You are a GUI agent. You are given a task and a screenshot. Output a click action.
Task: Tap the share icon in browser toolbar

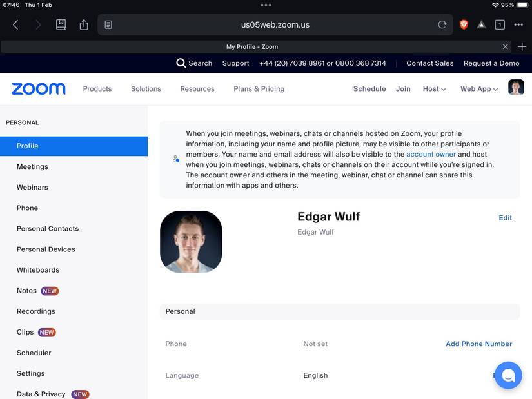[84, 25]
